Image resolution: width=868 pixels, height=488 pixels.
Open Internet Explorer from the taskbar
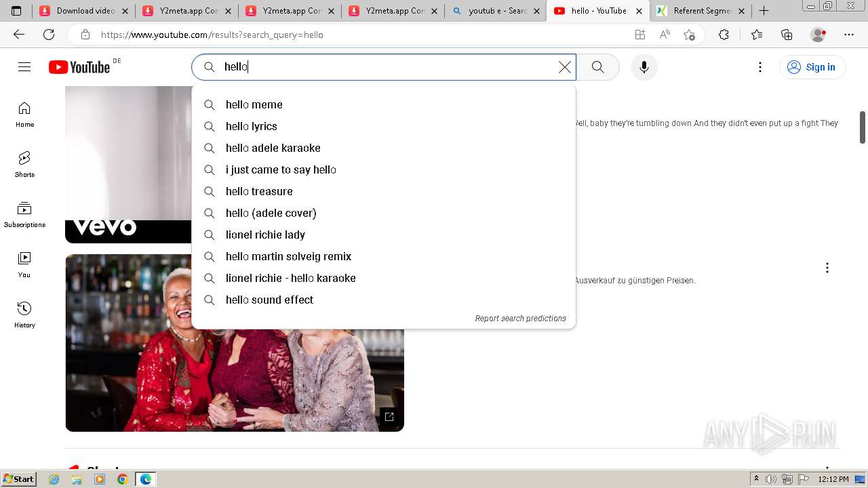coord(54,479)
